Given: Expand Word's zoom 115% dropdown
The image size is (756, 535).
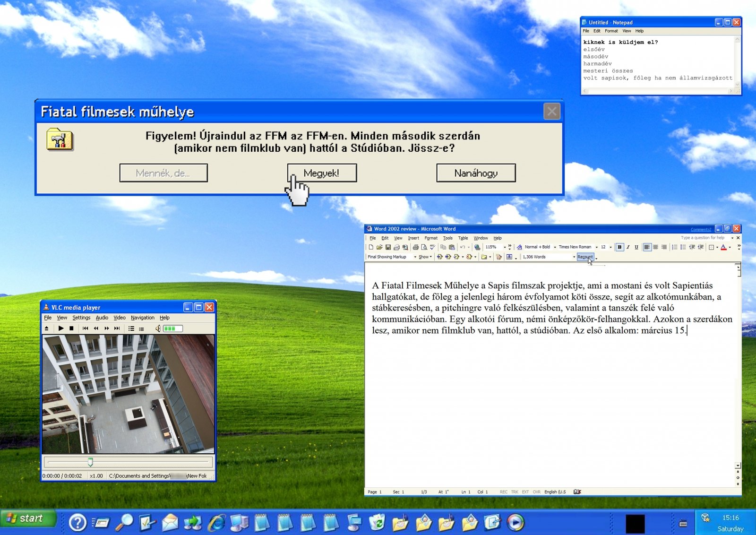Looking at the screenshot, I should click(x=505, y=247).
